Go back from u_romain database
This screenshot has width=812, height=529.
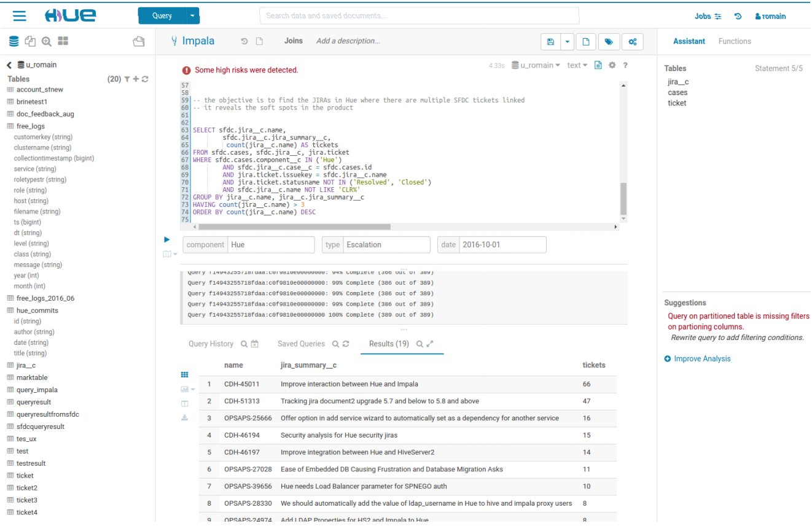pos(9,64)
